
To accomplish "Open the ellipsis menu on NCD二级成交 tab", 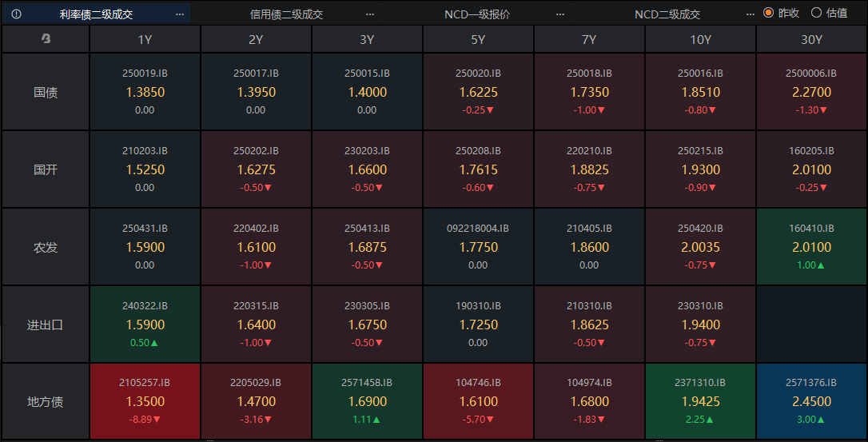I will [750, 14].
